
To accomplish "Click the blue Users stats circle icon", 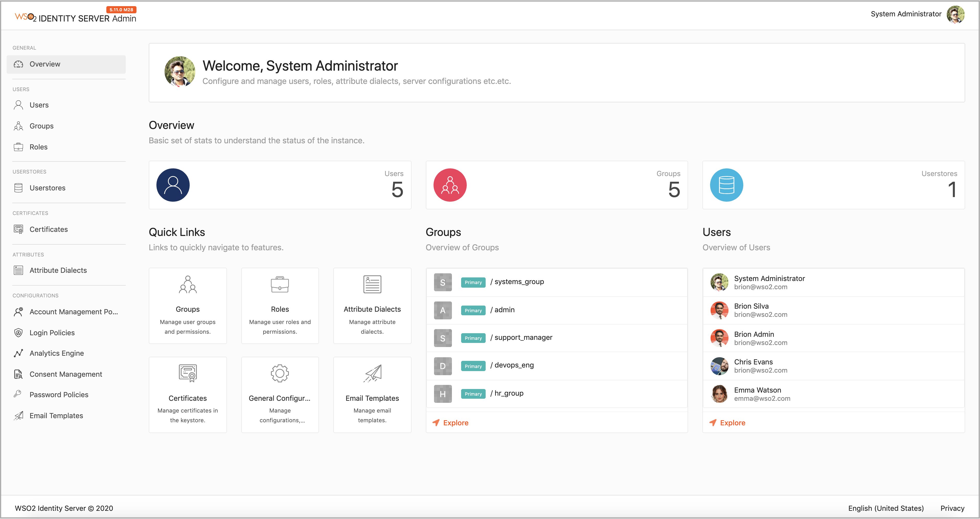I will point(173,185).
